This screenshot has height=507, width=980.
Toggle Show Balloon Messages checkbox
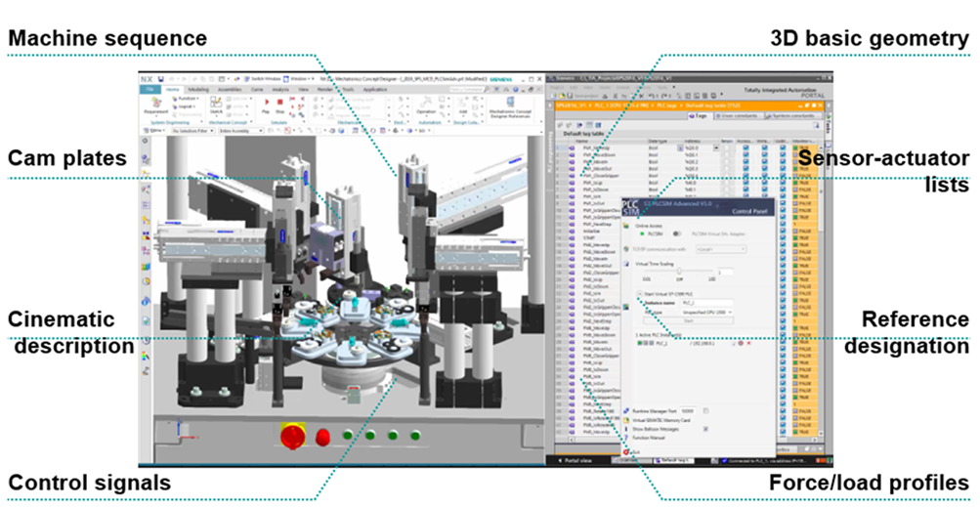click(705, 428)
